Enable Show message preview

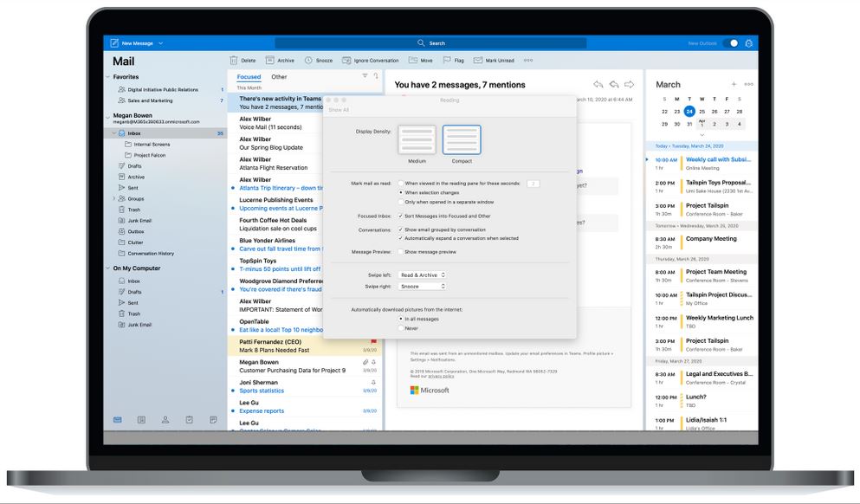point(400,252)
